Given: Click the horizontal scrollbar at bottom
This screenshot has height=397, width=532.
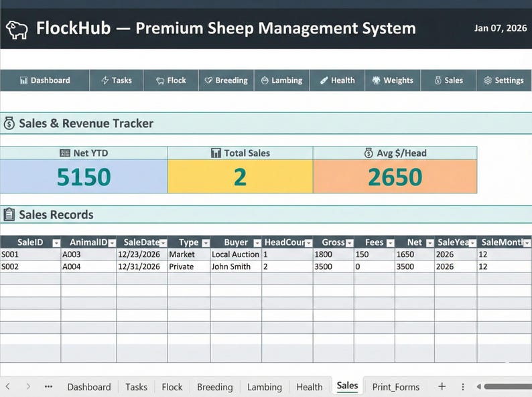Looking at the screenshot, I should pos(508,386).
